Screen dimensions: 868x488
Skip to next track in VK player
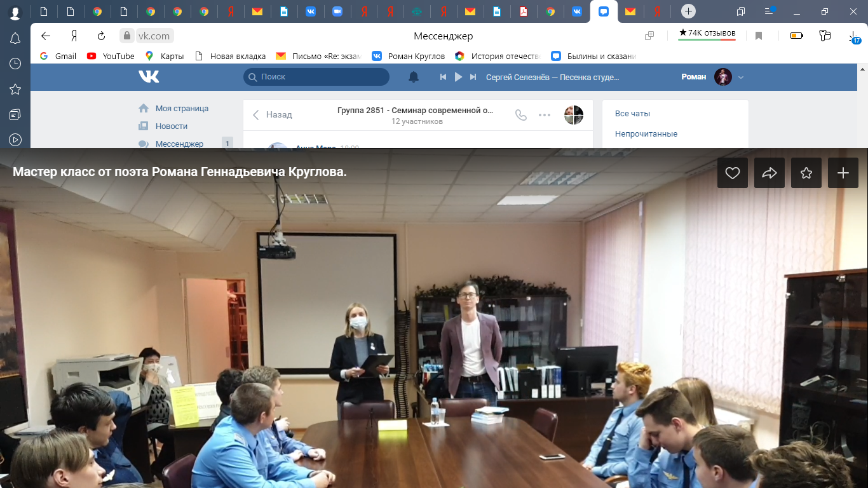pos(473,77)
